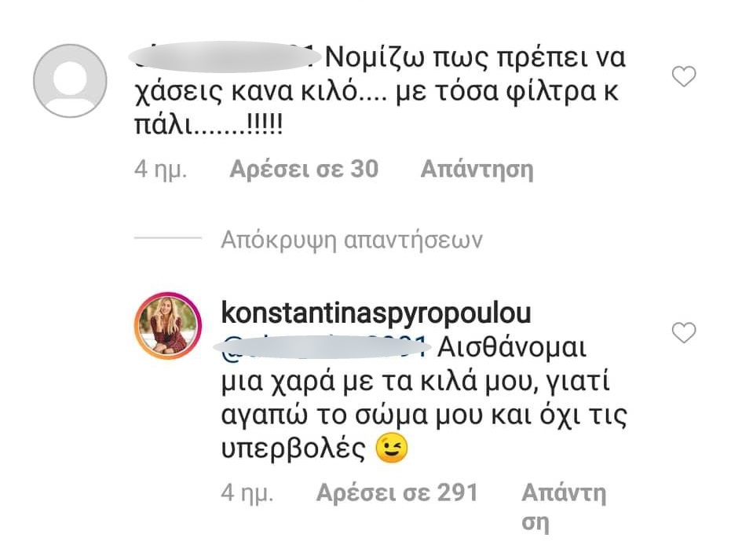The height and width of the screenshot is (560, 742).
Task: Like the comment about losing weight
Action: [684, 77]
